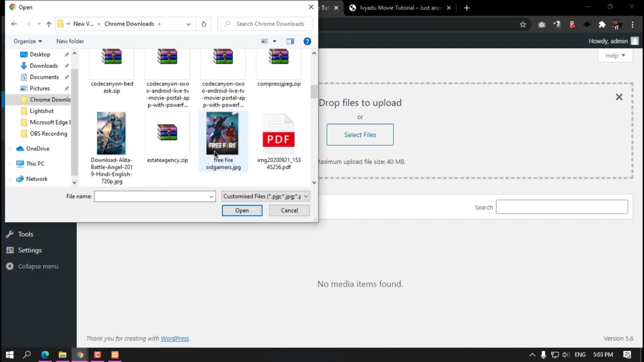Click the ENG language indicator
644x362 pixels.
coord(580,354)
